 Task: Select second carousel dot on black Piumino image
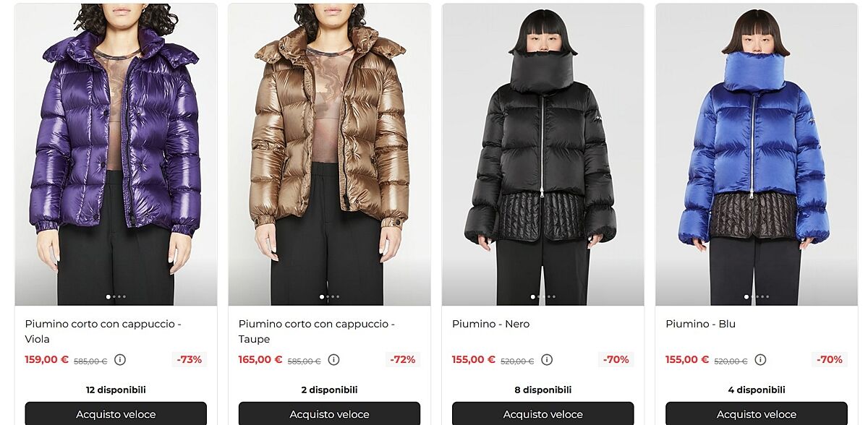click(539, 296)
